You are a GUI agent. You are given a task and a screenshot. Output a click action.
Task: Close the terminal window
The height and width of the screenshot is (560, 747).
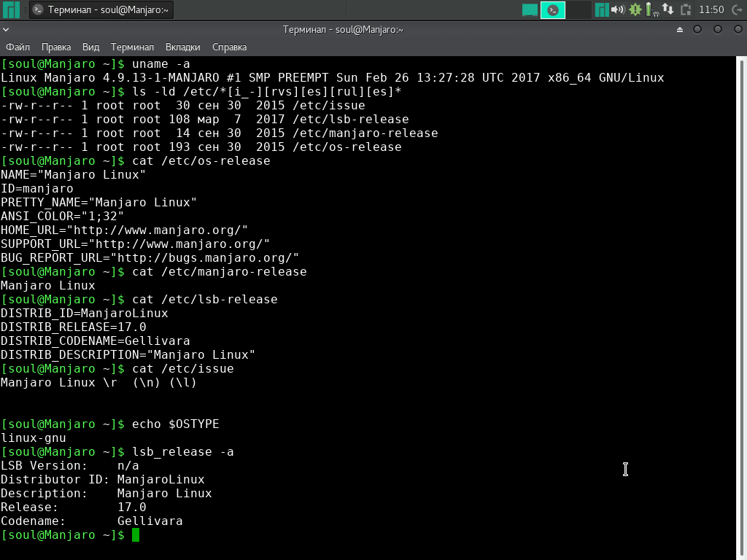coord(738,29)
